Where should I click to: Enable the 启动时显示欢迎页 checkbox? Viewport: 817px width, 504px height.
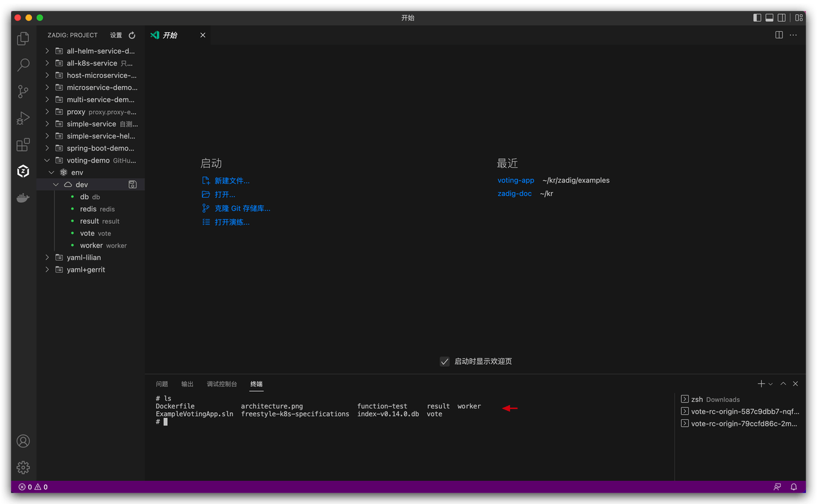pyautogui.click(x=444, y=361)
